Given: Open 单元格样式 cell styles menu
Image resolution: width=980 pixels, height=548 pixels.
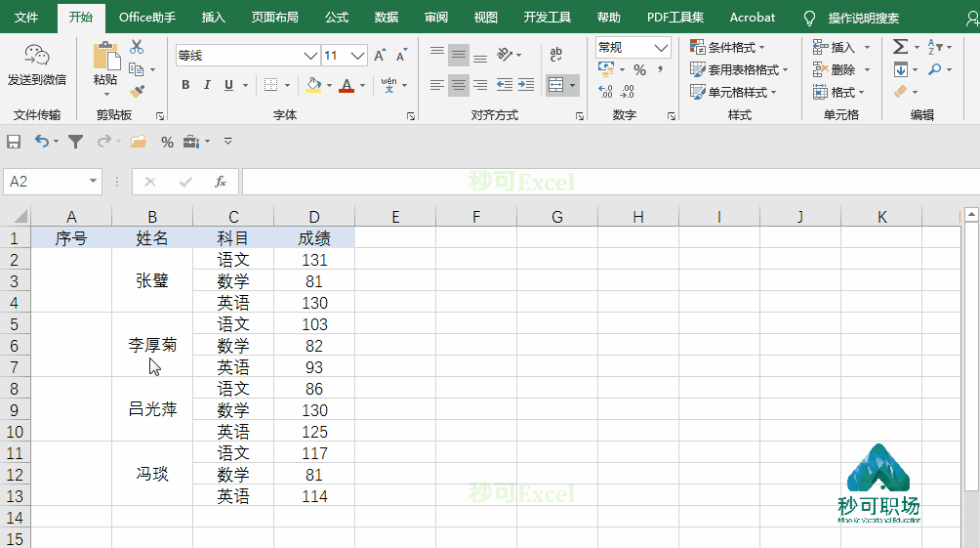Looking at the screenshot, I should point(733,92).
